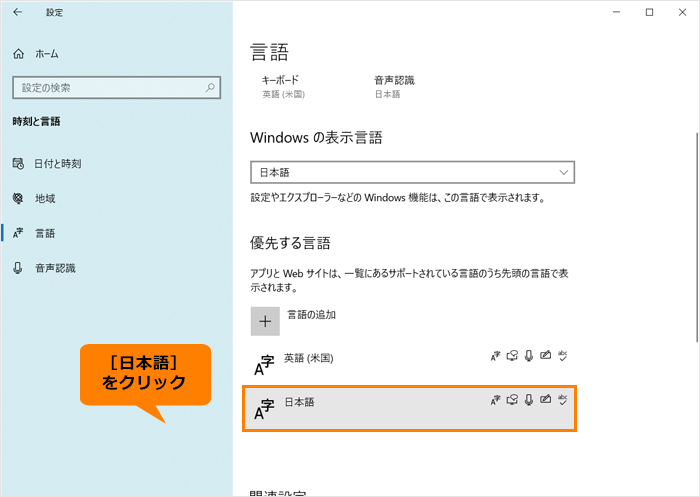Click speech recognition microphone icon in 日本語 row
Screen dimensions: 700x497
(529, 400)
